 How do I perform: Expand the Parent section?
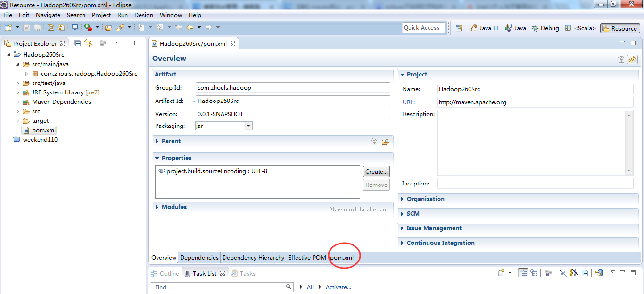[x=157, y=141]
